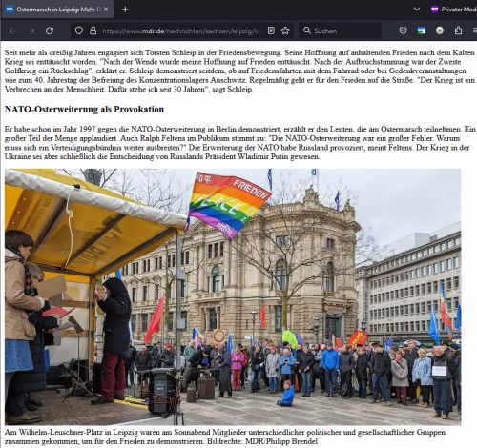Go back to previous page
The image size is (477, 448).
[12, 31]
